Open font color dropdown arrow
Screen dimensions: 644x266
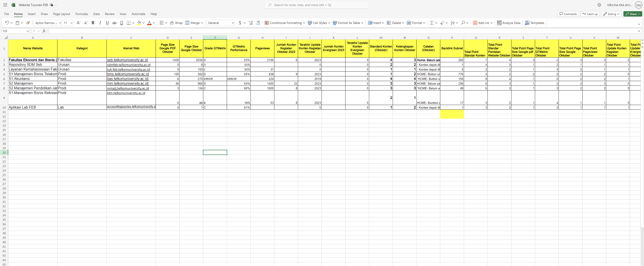point(154,23)
